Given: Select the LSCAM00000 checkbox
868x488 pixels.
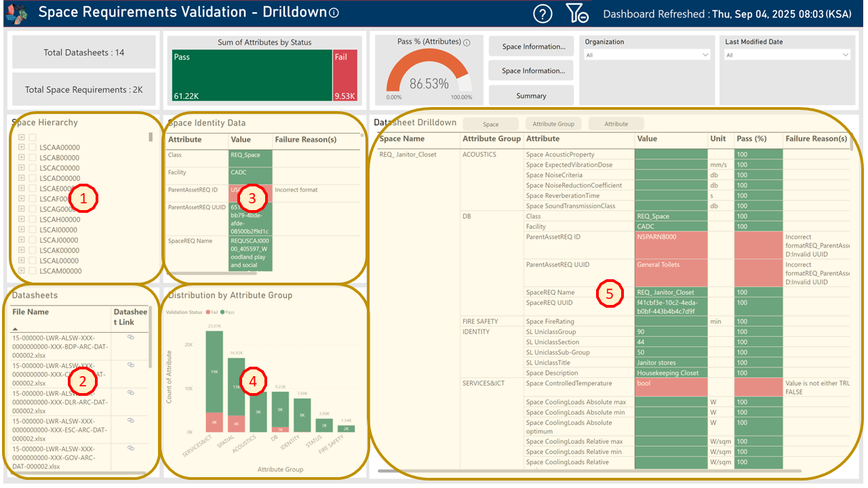Looking at the screenshot, I should pyautogui.click(x=33, y=271).
